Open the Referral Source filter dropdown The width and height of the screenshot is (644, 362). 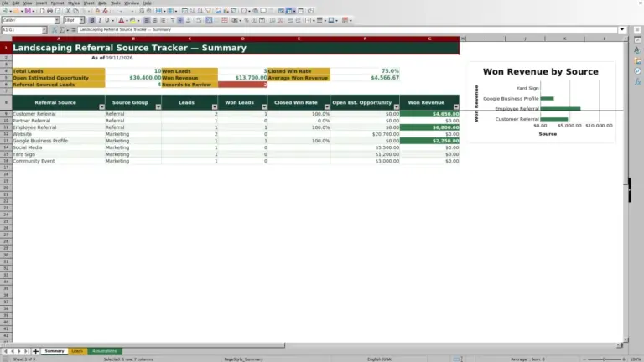pos(101,106)
